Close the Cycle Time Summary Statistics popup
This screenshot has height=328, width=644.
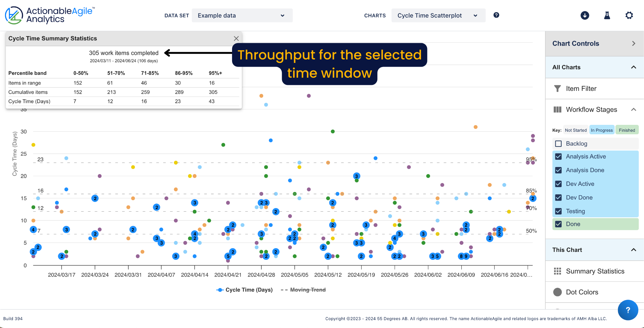[236, 38]
